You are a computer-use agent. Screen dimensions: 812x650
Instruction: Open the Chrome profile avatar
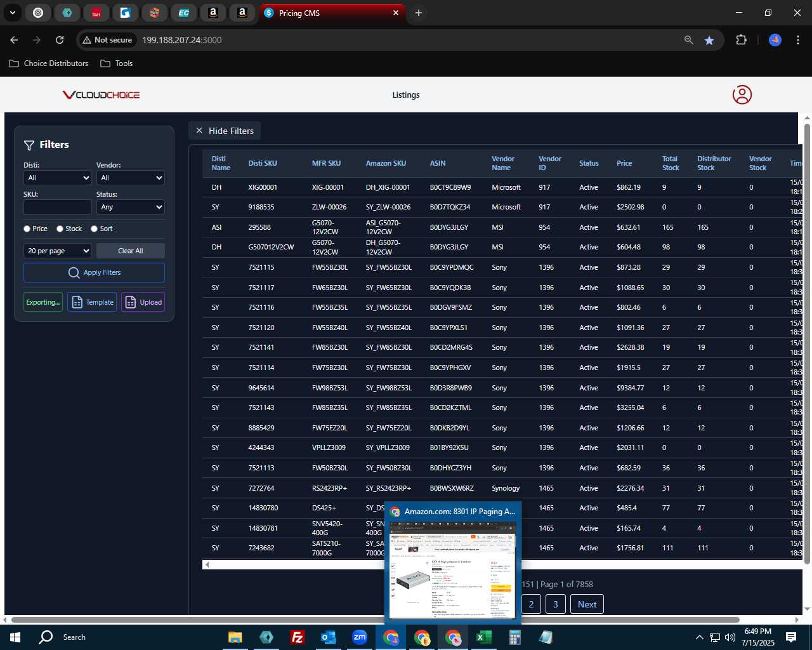(x=775, y=40)
